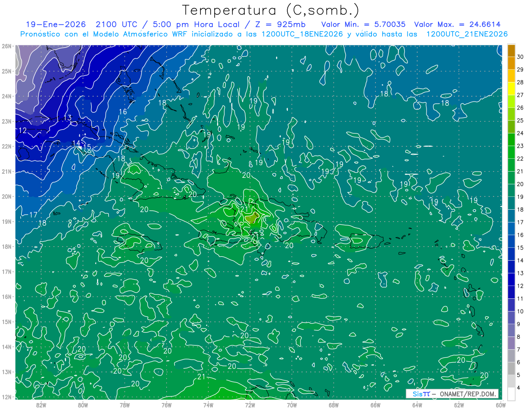The height and width of the screenshot is (411, 532).
Task: Click the bright green swatch between 22 and 23
Action: 511,152
